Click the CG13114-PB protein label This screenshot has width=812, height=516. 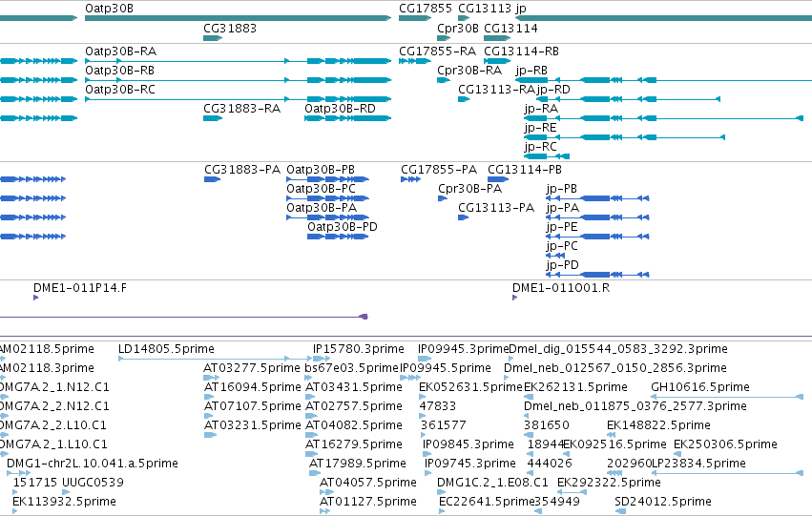coord(525,170)
